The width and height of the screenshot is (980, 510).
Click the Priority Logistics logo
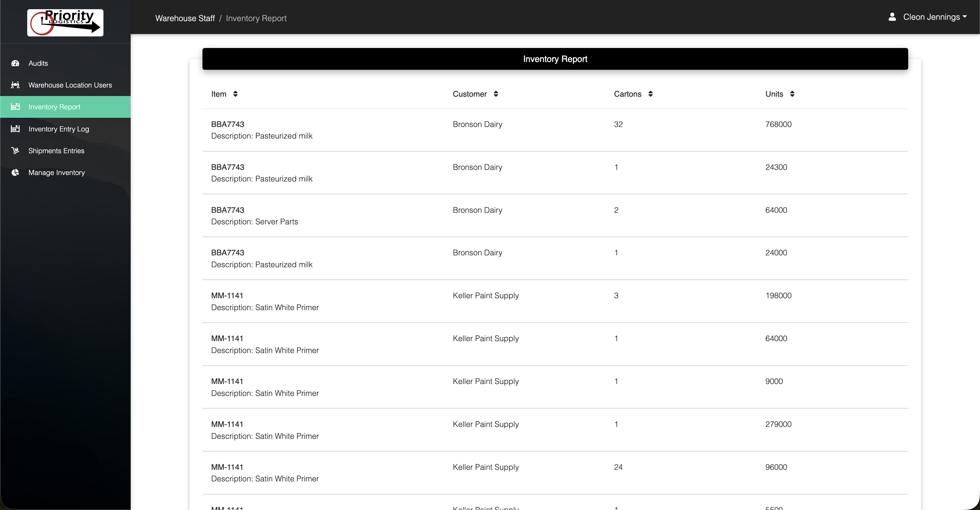click(x=65, y=22)
